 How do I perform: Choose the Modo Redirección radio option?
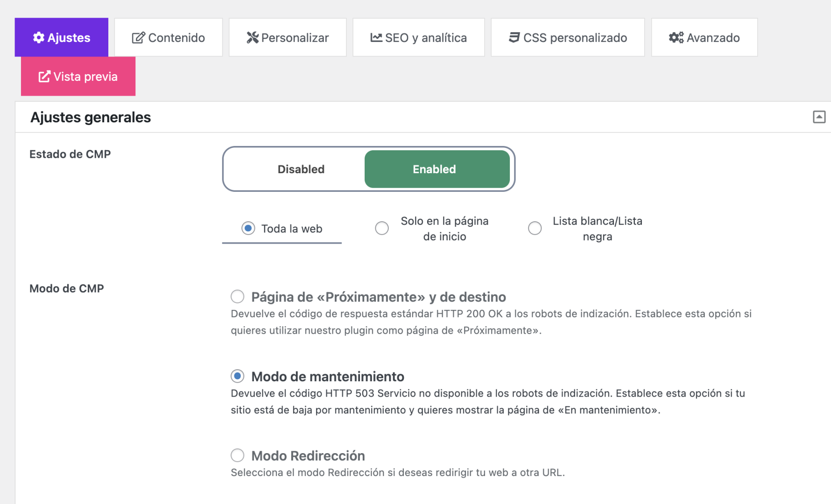(x=238, y=455)
